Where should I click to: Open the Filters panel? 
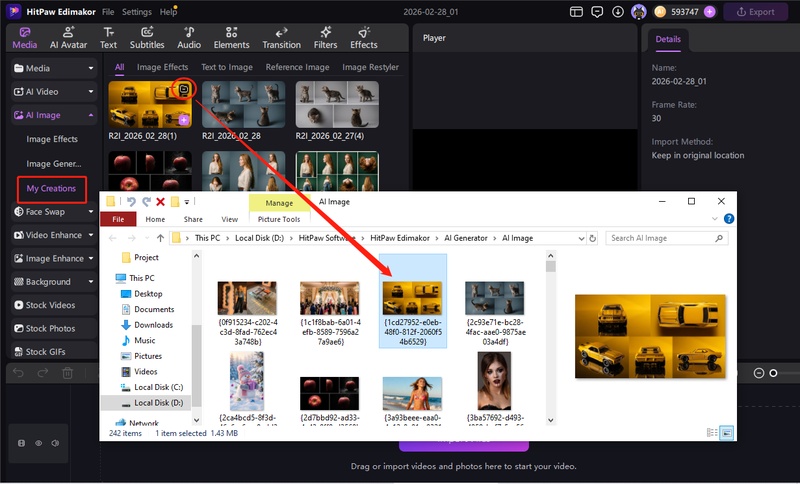tap(325, 38)
